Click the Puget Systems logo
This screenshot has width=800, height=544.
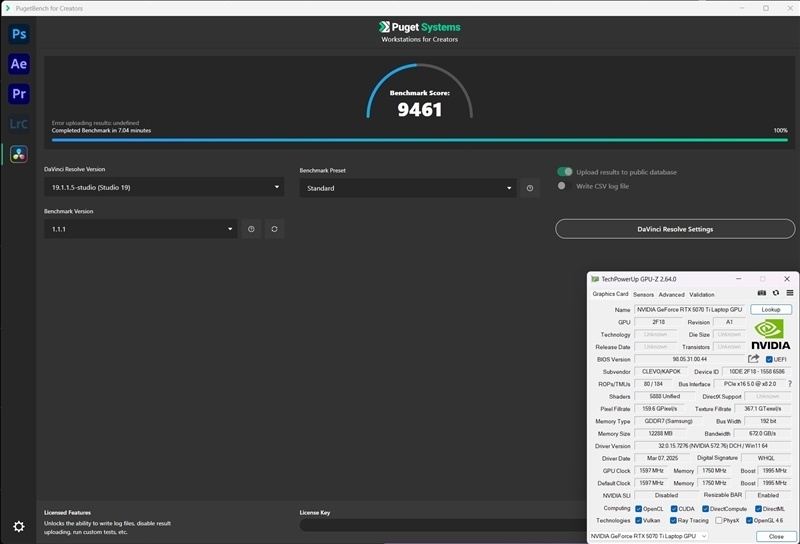(x=419, y=27)
